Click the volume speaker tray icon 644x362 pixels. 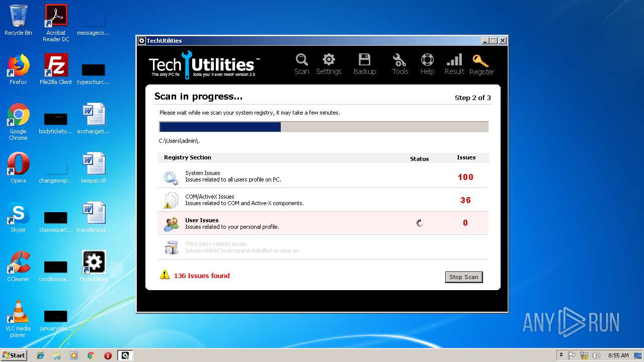point(596,355)
